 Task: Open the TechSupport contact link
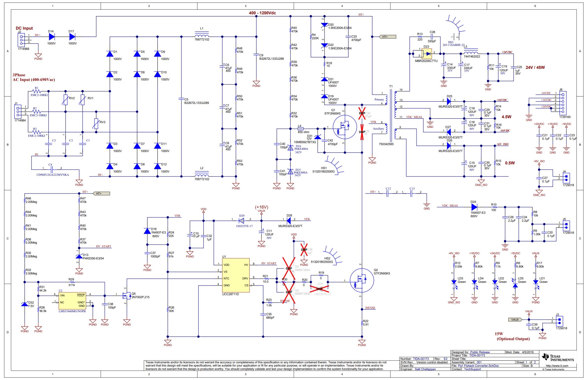tap(472, 369)
